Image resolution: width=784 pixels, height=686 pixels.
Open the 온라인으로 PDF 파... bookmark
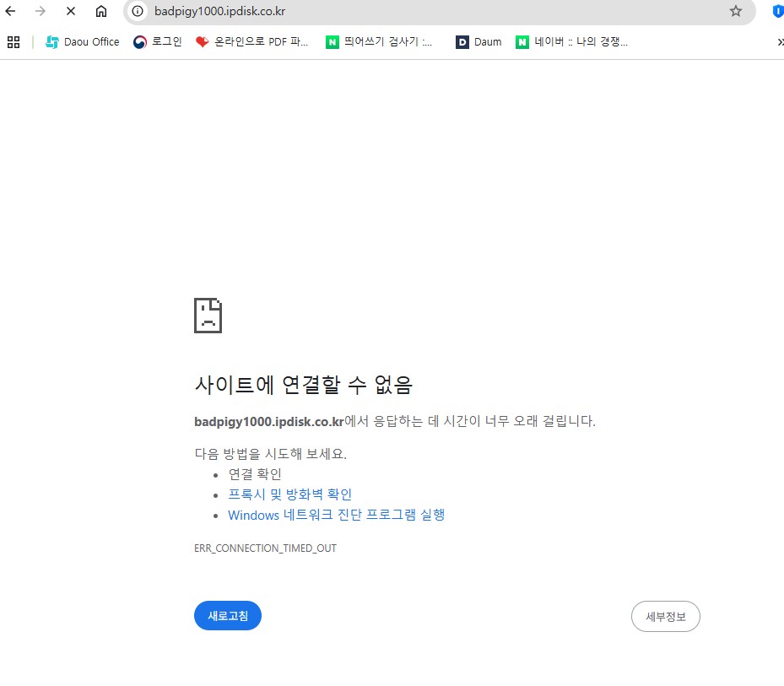coord(252,42)
